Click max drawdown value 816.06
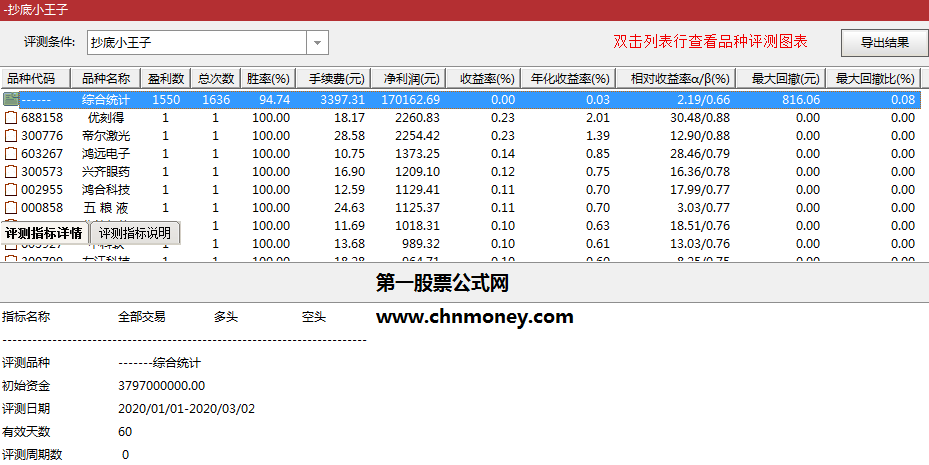 tap(801, 100)
